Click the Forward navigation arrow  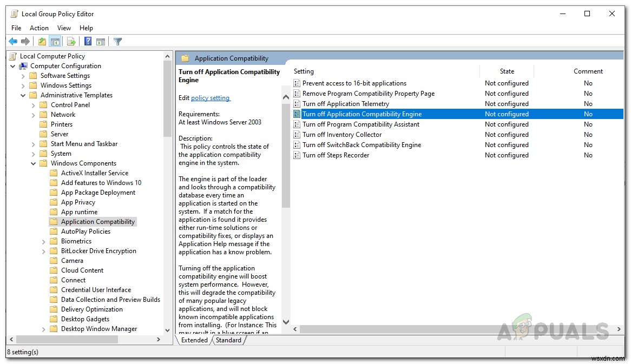(25, 41)
